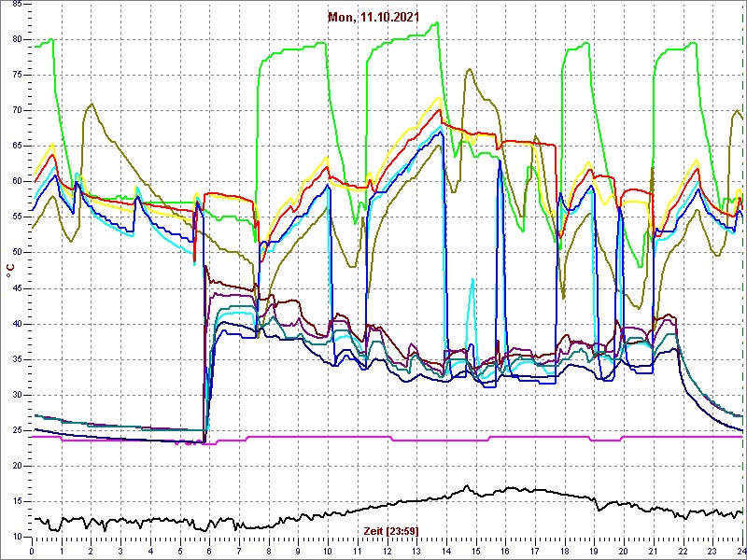747x560 pixels.
Task: Click hour 17 label on the time axis
Action: tap(535, 551)
